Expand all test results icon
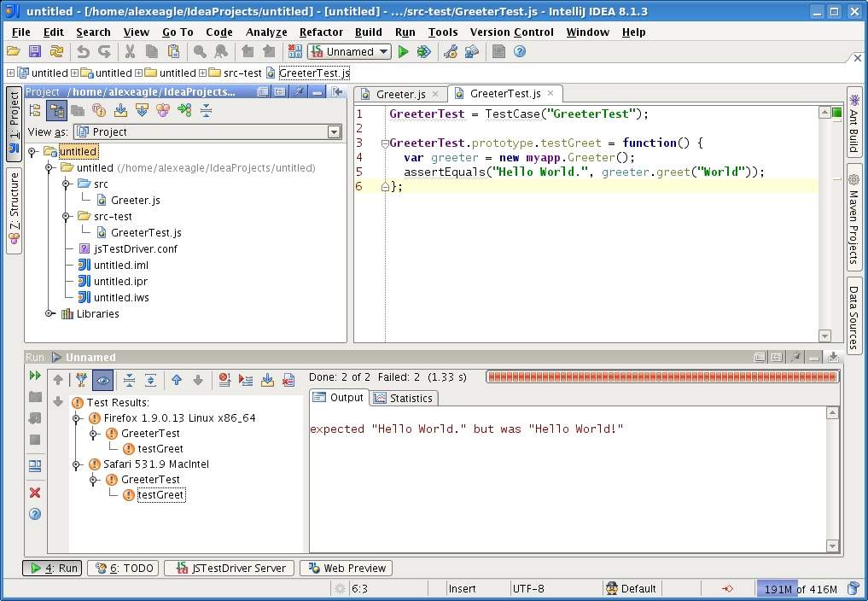Screen dimensions: 868x601 click(x=150, y=379)
